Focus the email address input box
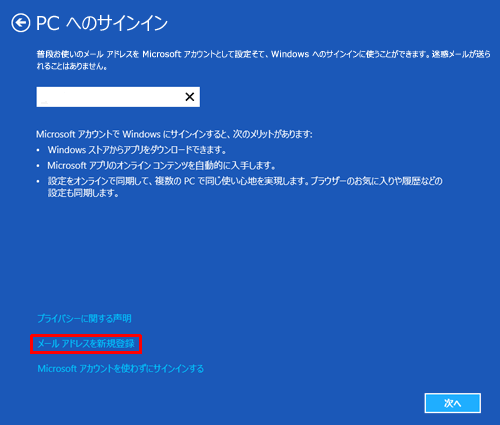Screen dimensions: 500x425 pos(118,97)
